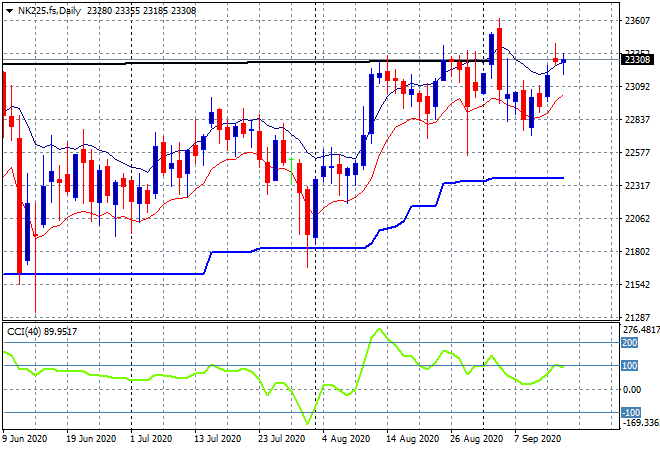This screenshot has width=660, height=450.
Task: Click the NK225.fs,Daily chart title text
Action: coord(49,11)
